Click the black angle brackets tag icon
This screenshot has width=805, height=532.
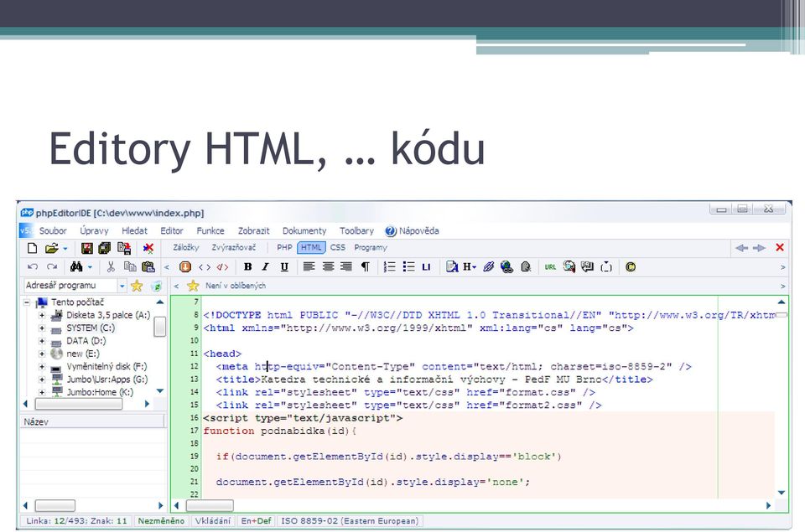point(205,266)
